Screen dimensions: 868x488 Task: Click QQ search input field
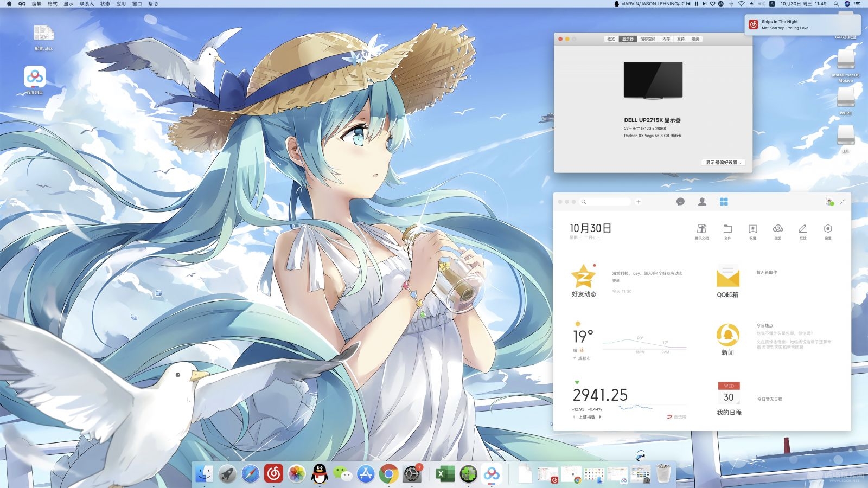click(x=605, y=202)
